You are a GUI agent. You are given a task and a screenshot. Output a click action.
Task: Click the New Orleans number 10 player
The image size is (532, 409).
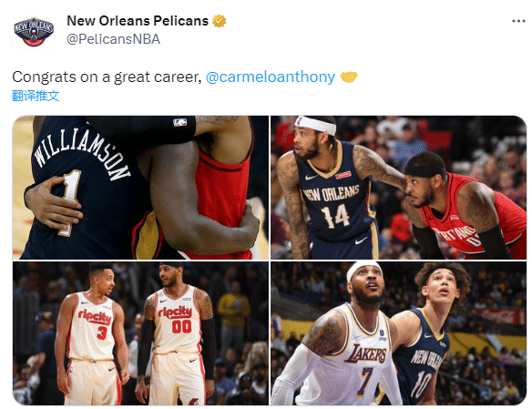point(429,334)
